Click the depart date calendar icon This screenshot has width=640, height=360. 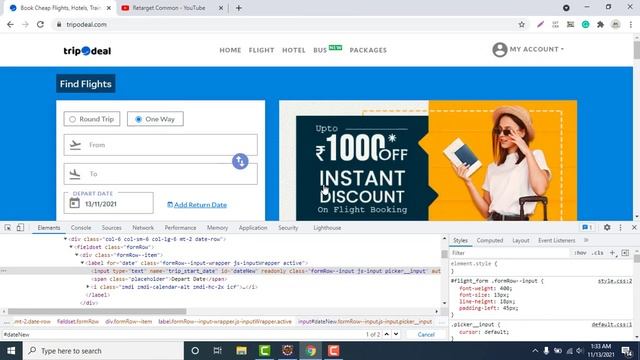tap(74, 203)
